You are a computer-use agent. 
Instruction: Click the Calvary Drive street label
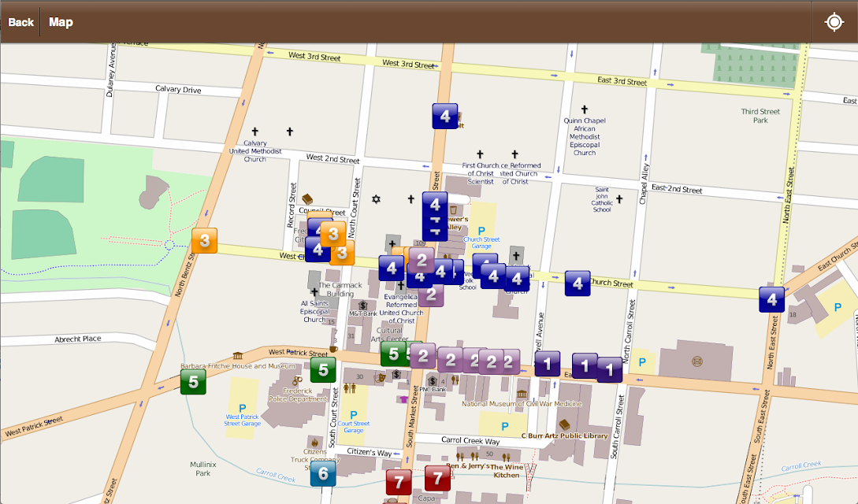[178, 89]
